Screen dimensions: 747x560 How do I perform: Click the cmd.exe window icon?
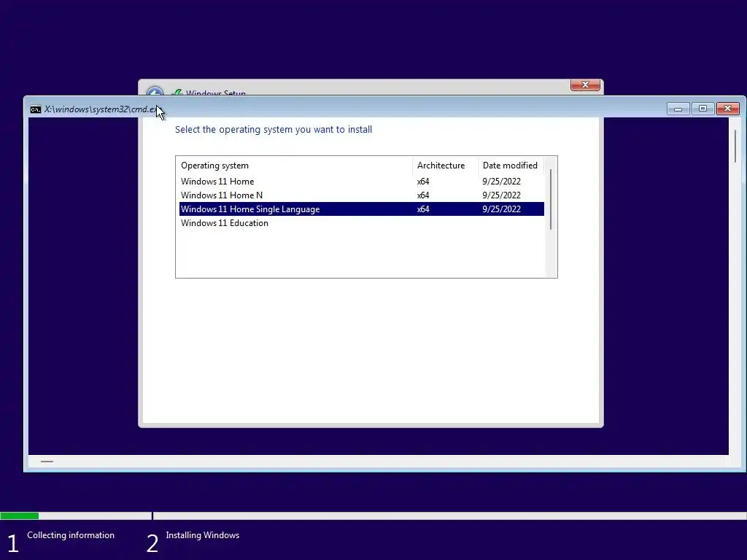pos(35,109)
